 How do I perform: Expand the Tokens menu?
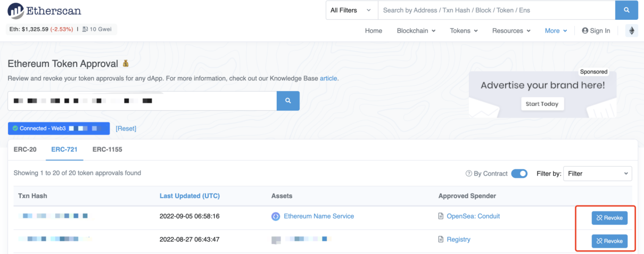464,31
